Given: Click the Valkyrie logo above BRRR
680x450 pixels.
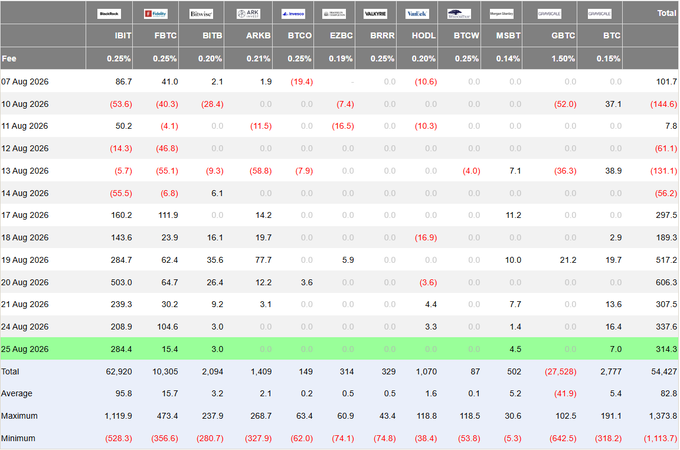Looking at the screenshot, I should click(x=376, y=14).
